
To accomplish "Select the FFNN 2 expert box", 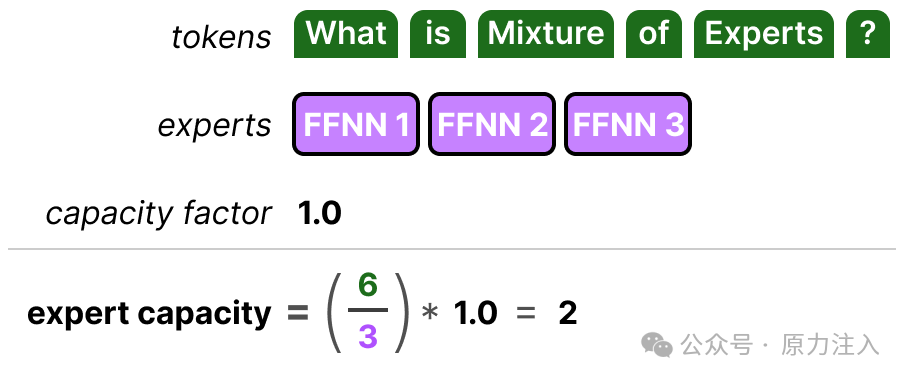I will 492,124.
